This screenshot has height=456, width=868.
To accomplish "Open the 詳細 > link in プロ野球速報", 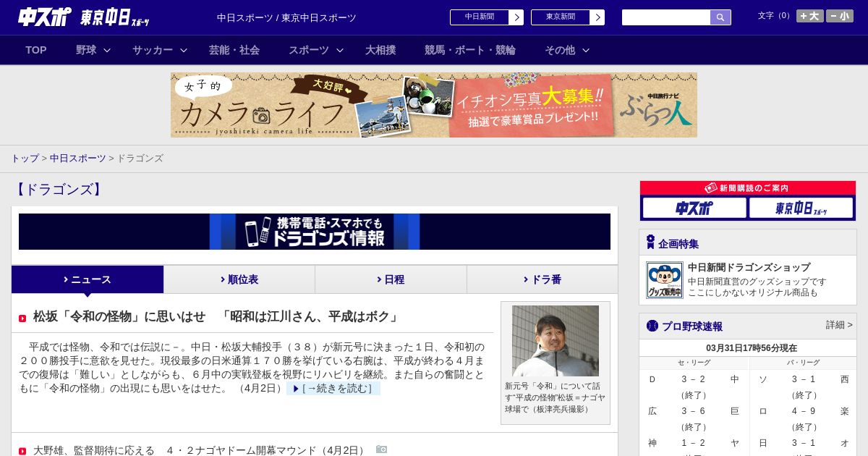I will click(x=839, y=325).
